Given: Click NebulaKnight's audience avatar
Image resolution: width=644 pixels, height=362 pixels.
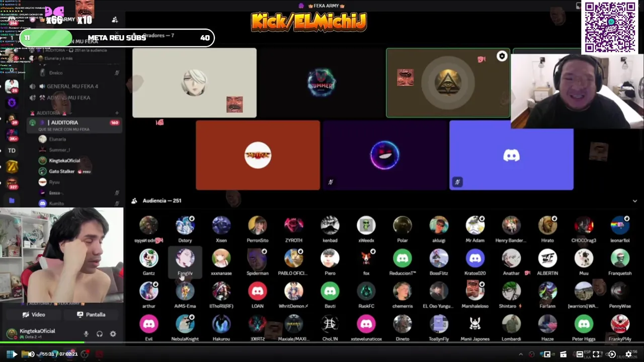Looking at the screenshot, I should (x=185, y=324).
